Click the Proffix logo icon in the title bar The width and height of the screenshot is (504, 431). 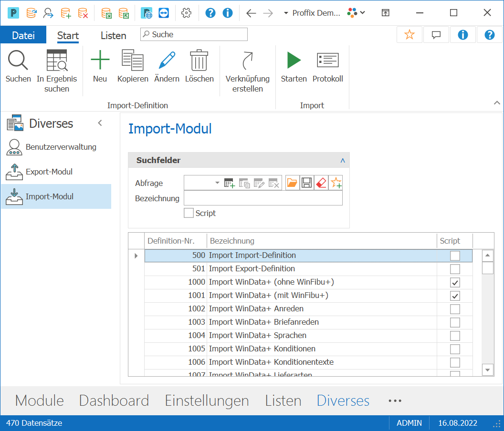pyautogui.click(x=13, y=13)
